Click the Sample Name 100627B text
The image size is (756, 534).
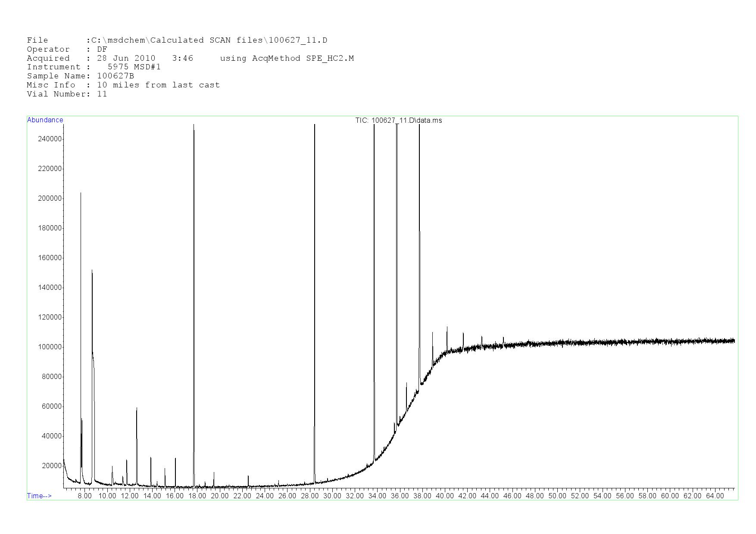pyautogui.click(x=81, y=76)
